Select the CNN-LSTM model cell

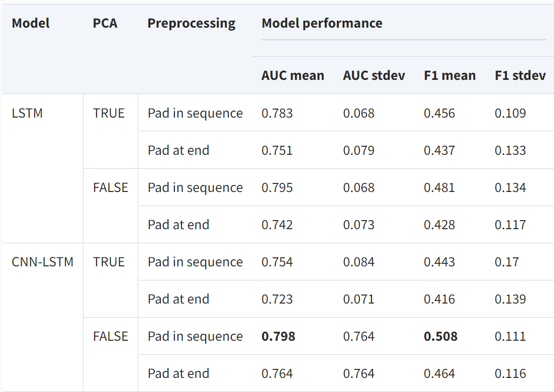[x=42, y=262]
